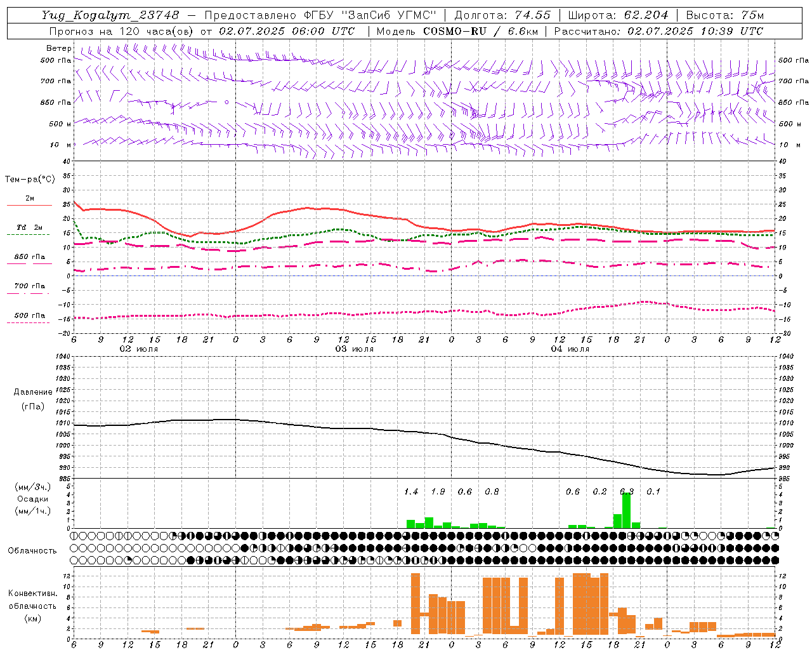Select the 'Широта: 62.204' header value
Viewport: 812px width, 650px height.
pyautogui.click(x=618, y=15)
